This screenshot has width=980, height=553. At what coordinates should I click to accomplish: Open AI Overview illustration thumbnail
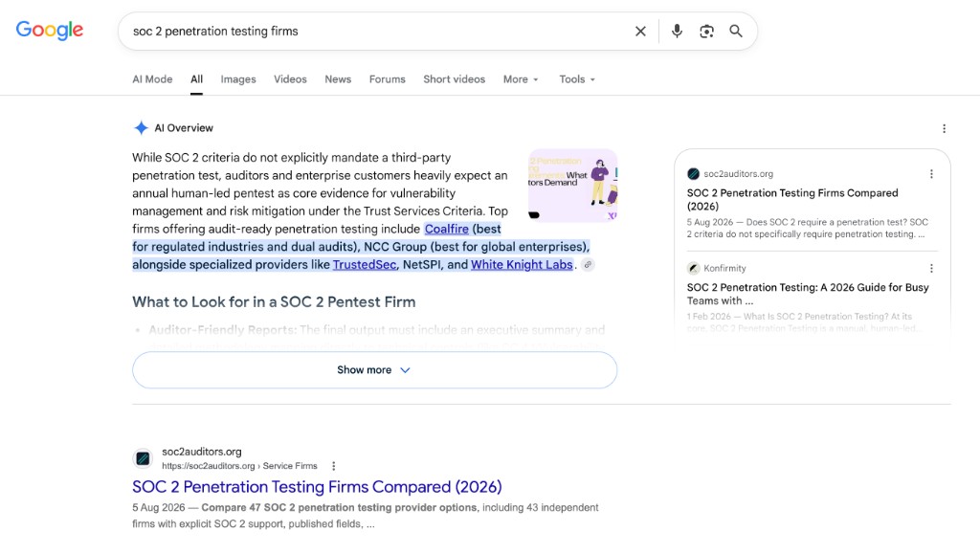(x=572, y=186)
